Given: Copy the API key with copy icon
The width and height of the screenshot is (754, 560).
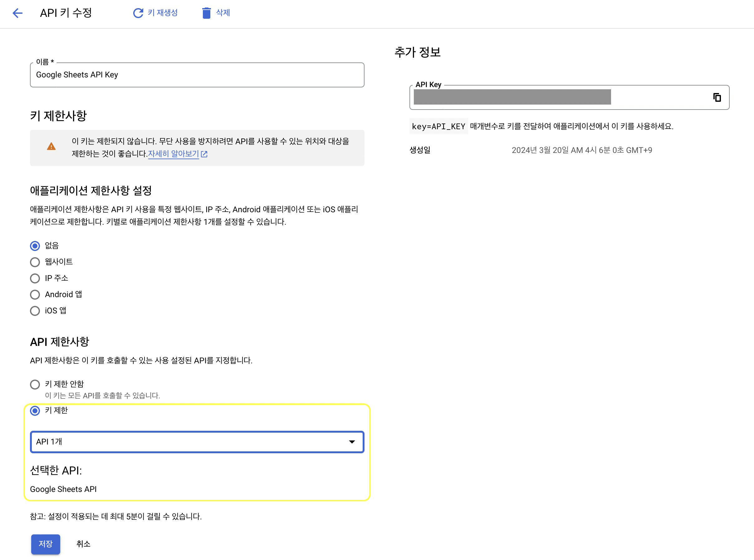Looking at the screenshot, I should pyautogui.click(x=717, y=98).
